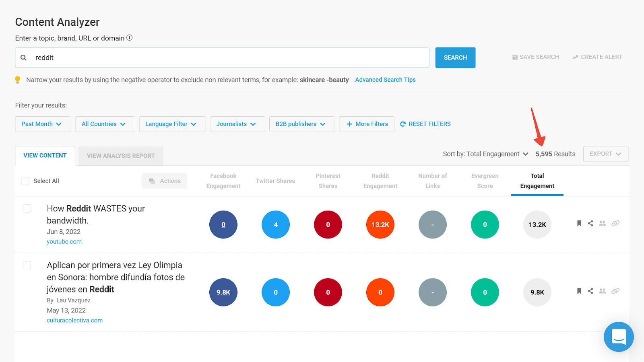Screen dimensions: 644x362
Task: Click Evergreen score bubble for the youtube.com row
Action: pos(485,224)
